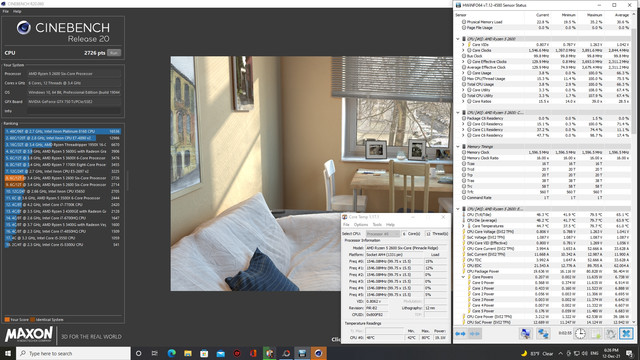Open HWiNFO remote monitoring computer icon
640x360 pixels.
[525, 333]
